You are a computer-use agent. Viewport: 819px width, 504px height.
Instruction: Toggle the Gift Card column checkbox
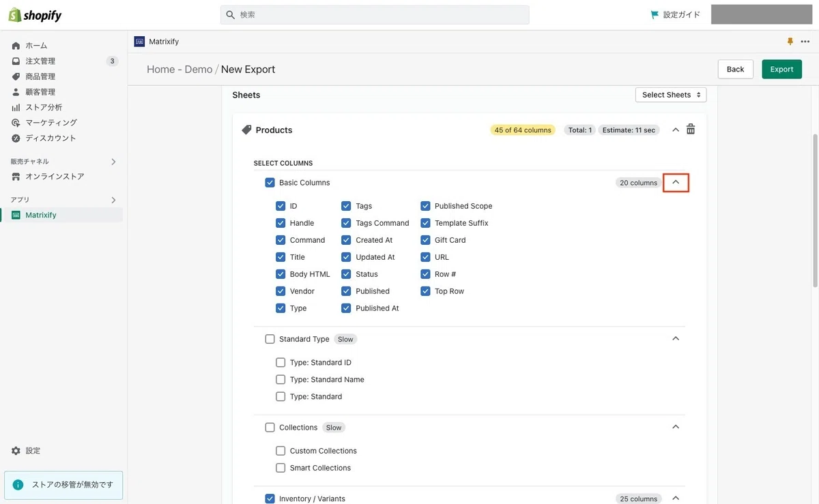tap(425, 240)
